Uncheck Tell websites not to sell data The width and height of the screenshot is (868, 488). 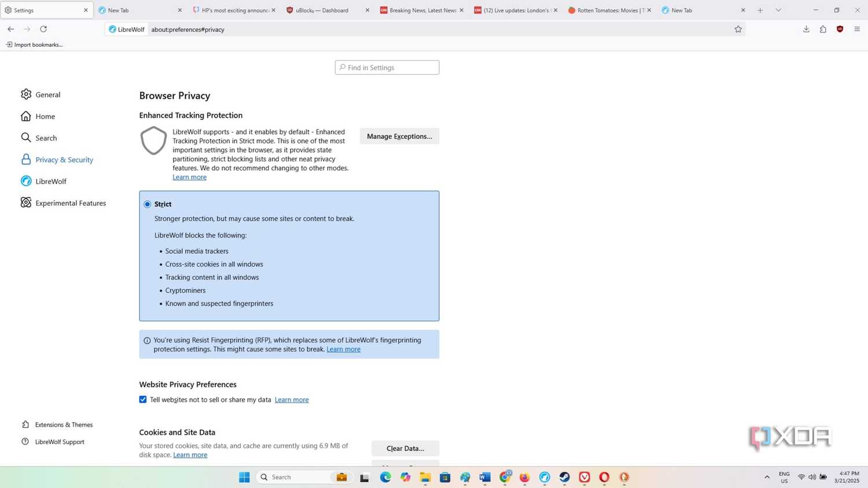coord(143,400)
